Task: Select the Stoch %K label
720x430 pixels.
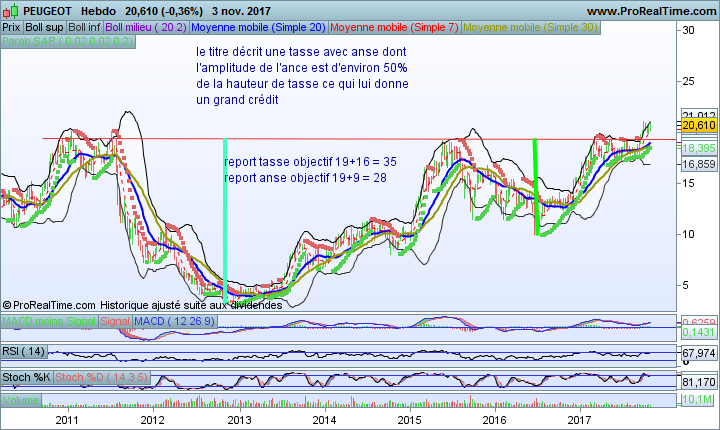Action: [27, 377]
